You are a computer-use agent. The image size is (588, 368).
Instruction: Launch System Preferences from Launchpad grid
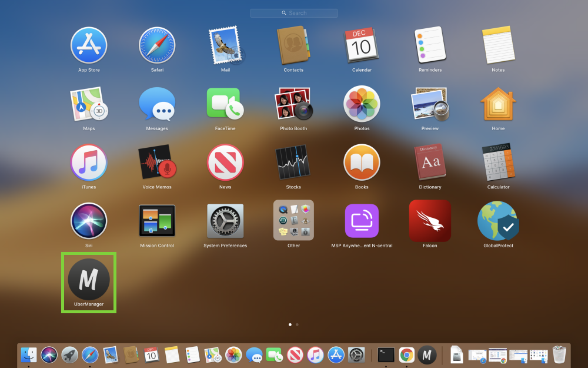coord(225,221)
